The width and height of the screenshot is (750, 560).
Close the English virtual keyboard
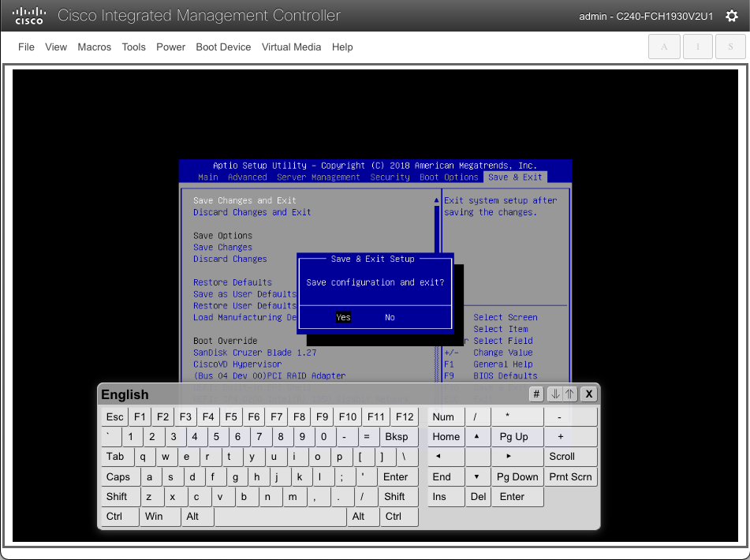coord(589,394)
